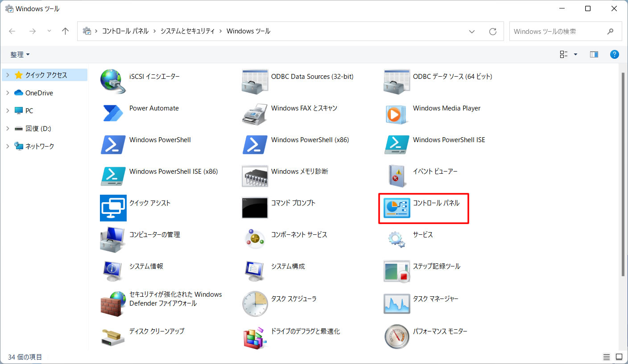Expand the 回復 (D:) tree node
Image resolution: width=628 pixels, height=364 pixels.
[x=8, y=128]
